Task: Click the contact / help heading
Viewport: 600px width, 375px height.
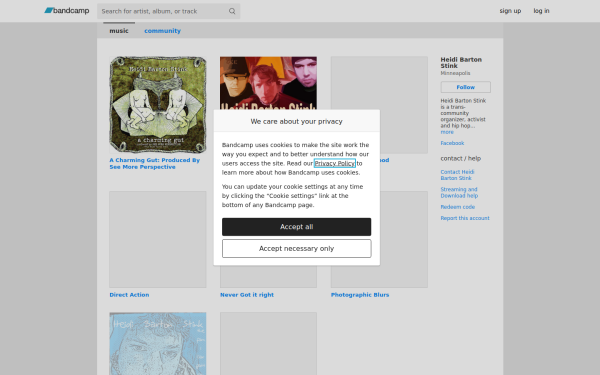Action: [x=461, y=158]
